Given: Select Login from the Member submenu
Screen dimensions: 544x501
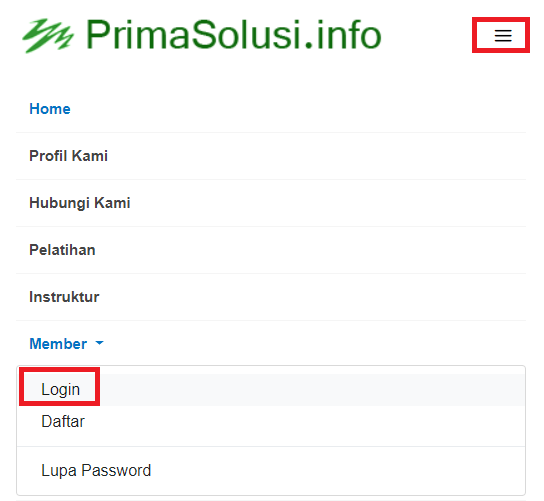Looking at the screenshot, I should 60,389.
